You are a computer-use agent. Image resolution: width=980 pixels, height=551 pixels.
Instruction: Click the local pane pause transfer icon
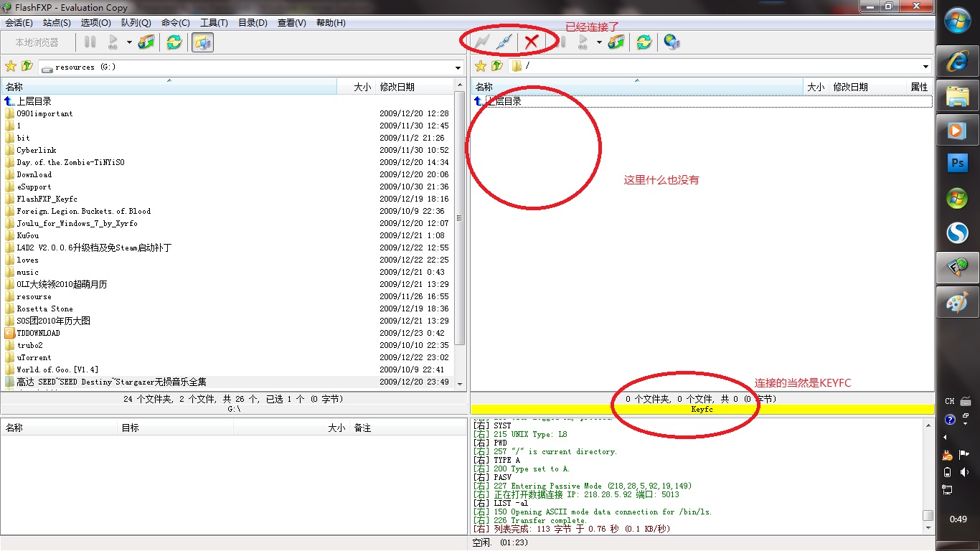click(x=90, y=42)
